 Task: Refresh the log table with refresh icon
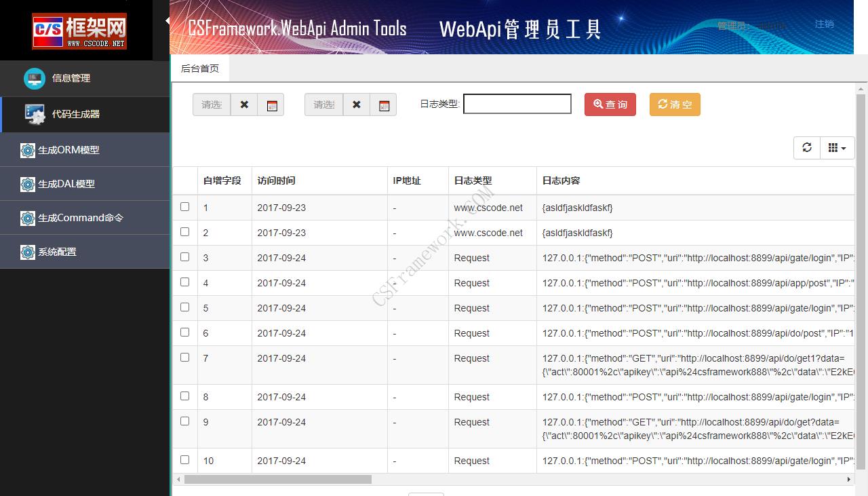[806, 148]
